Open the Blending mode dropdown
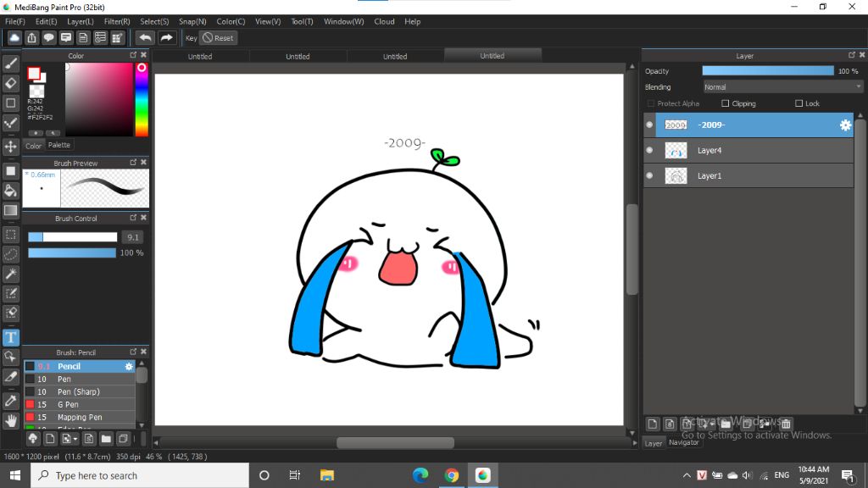868x488 pixels. [x=782, y=86]
